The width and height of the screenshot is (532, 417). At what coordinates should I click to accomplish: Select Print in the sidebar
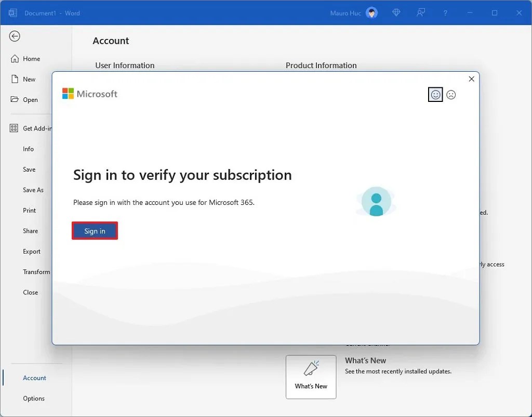click(x=30, y=211)
